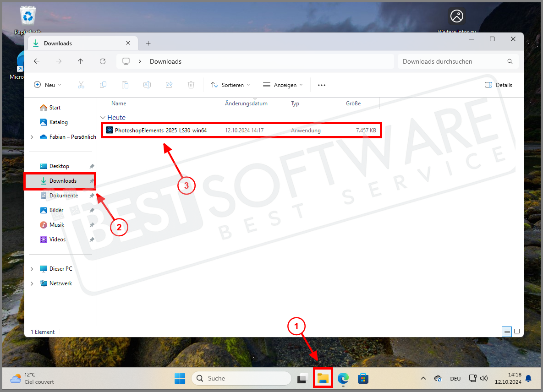Open Desktop in the navigation pane
This screenshot has height=392, width=543.
tap(55, 166)
